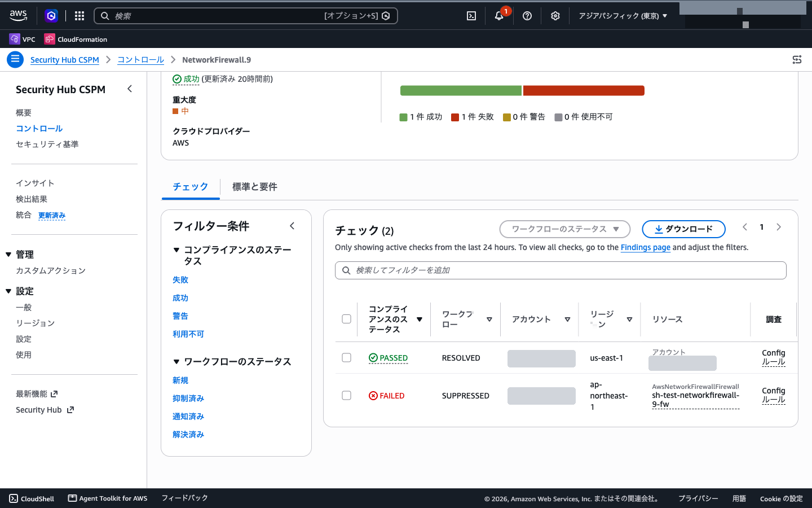
Task: Open the VPC shortcut icon
Action: (15, 39)
